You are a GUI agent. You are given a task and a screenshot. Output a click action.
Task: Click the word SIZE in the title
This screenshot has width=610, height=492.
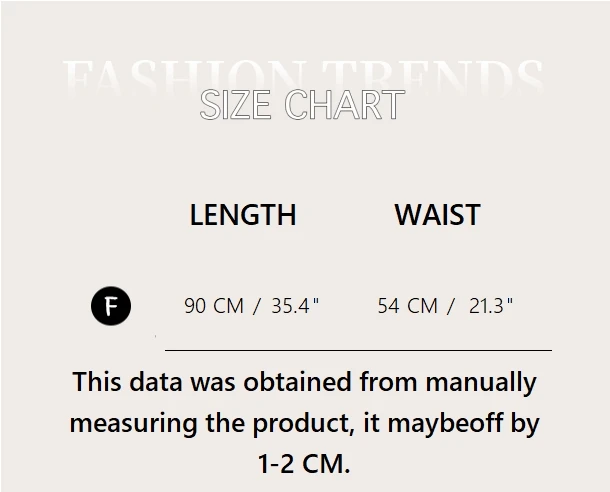pyautogui.click(x=238, y=105)
